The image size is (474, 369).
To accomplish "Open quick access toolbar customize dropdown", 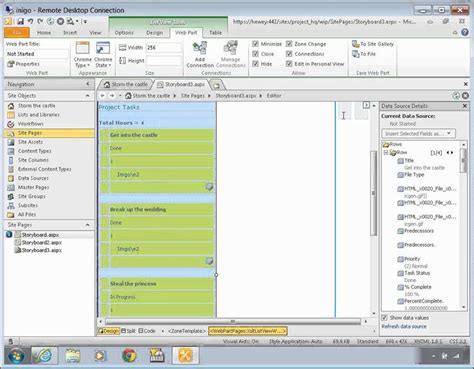I will 85,22.
